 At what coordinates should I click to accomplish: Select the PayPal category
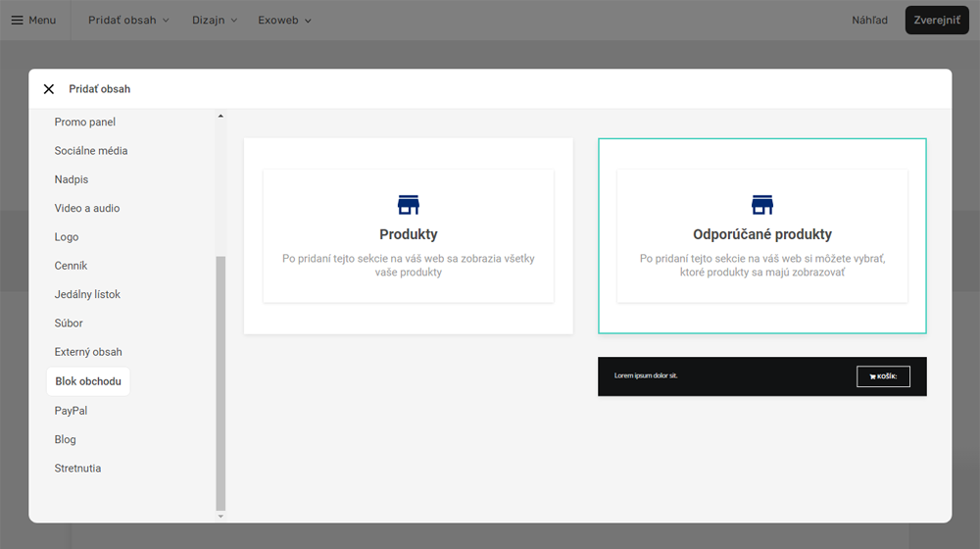coord(71,411)
